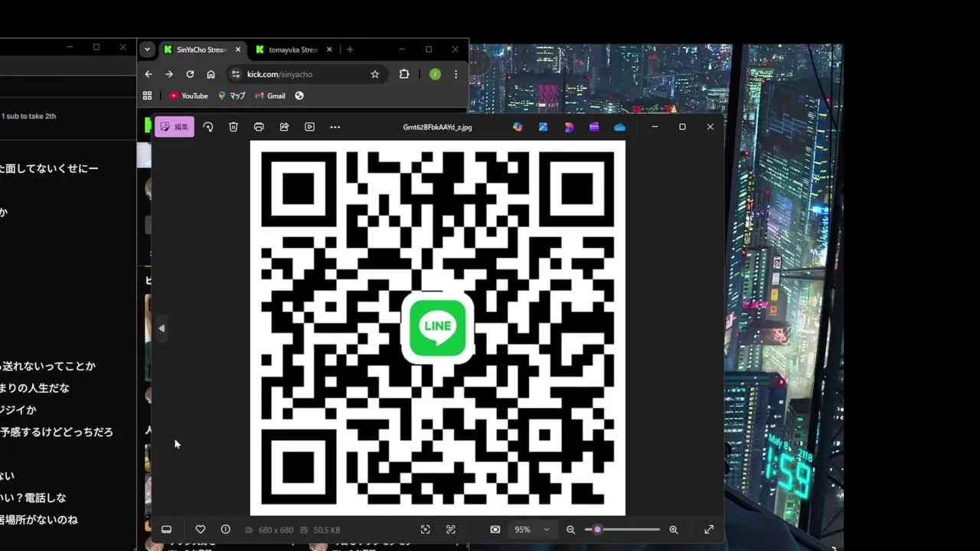Open Chrome extensions puzzle icon
Screen dimensions: 980x551
point(404,74)
